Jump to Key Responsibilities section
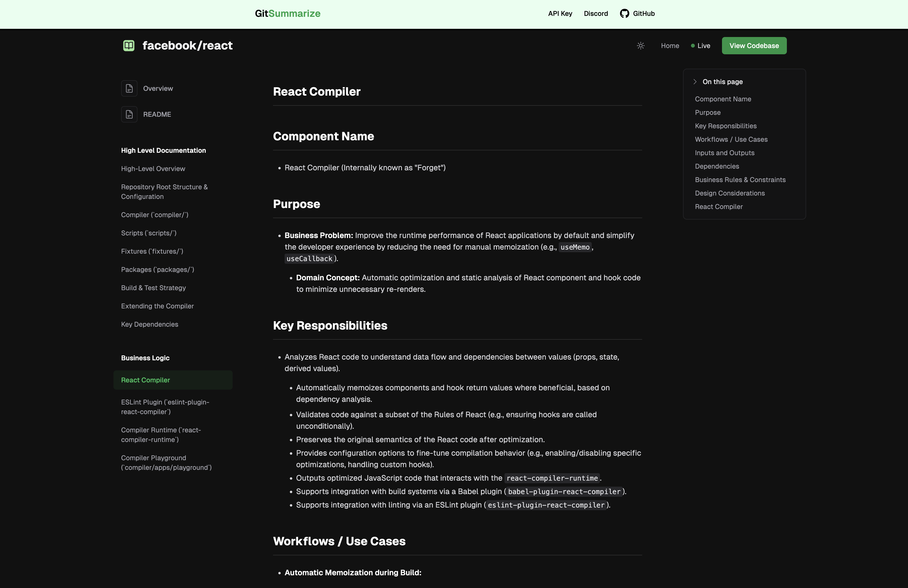 point(725,126)
